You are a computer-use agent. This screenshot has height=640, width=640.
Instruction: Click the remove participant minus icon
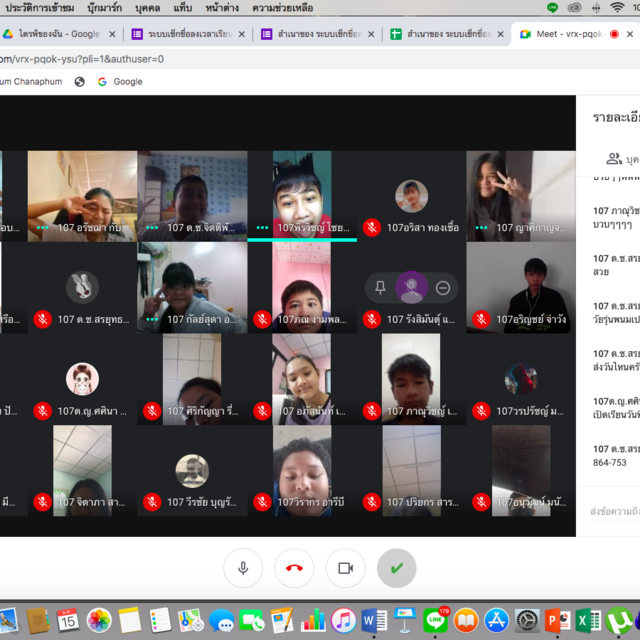(x=443, y=288)
